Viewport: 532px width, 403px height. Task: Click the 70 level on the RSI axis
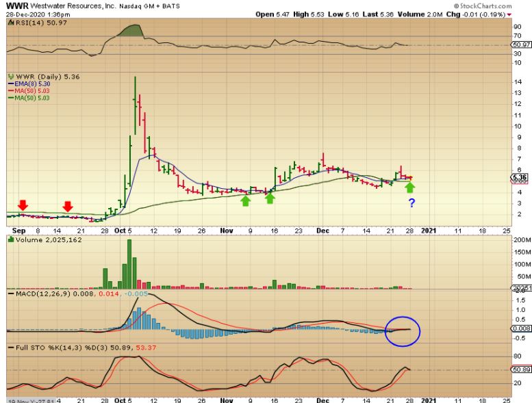coord(518,36)
